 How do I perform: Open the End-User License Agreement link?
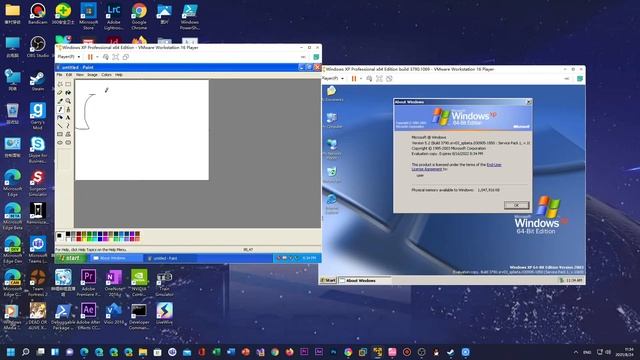point(456,167)
